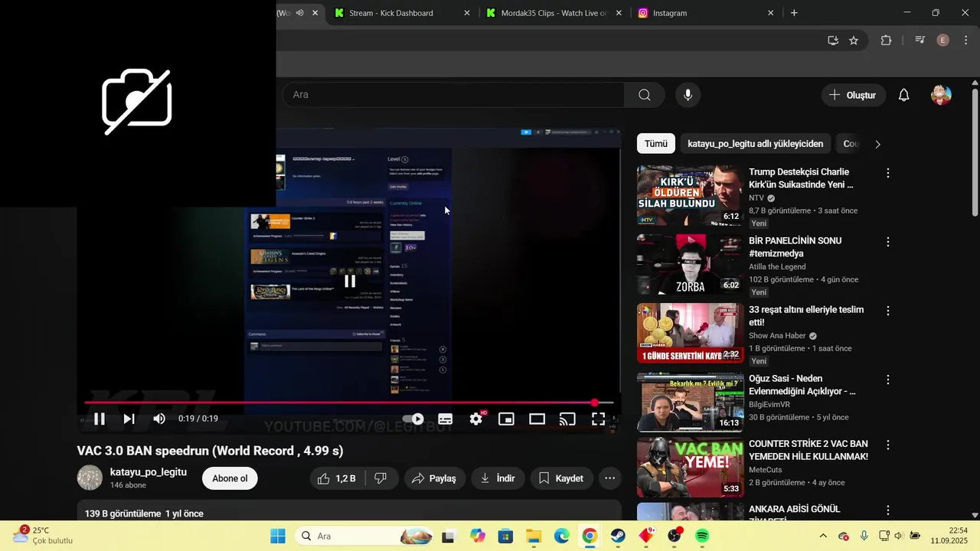Open File Explorer from the taskbar
Screen dimensions: 980x551
[534, 536]
